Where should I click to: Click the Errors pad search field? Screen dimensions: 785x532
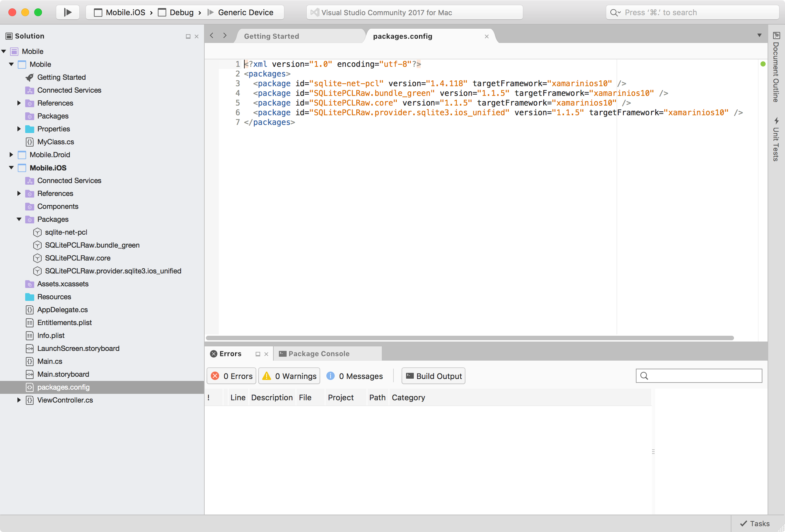(x=699, y=376)
